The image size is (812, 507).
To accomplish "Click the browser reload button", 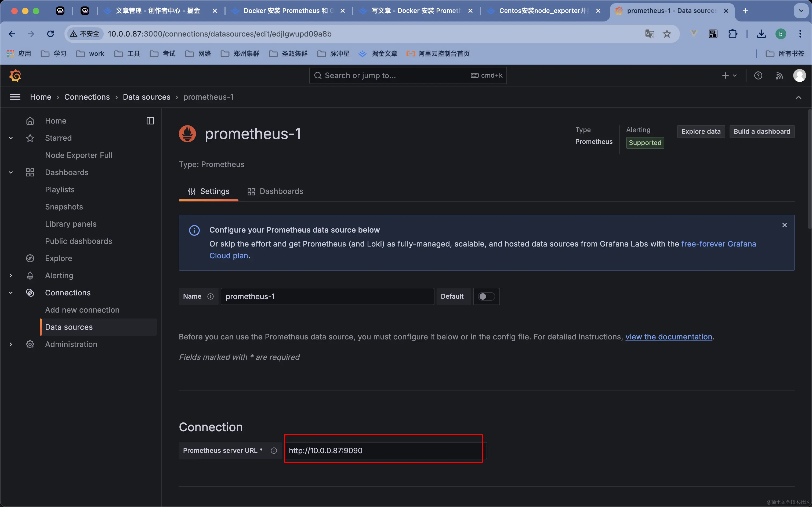I will point(51,34).
